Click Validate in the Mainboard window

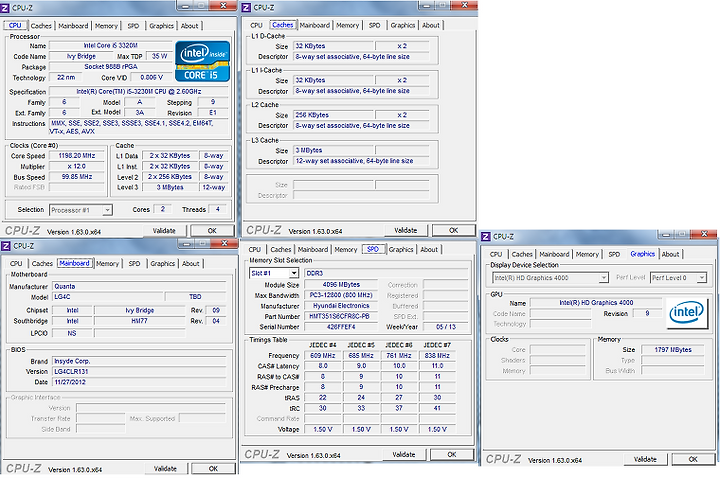[x=165, y=468]
